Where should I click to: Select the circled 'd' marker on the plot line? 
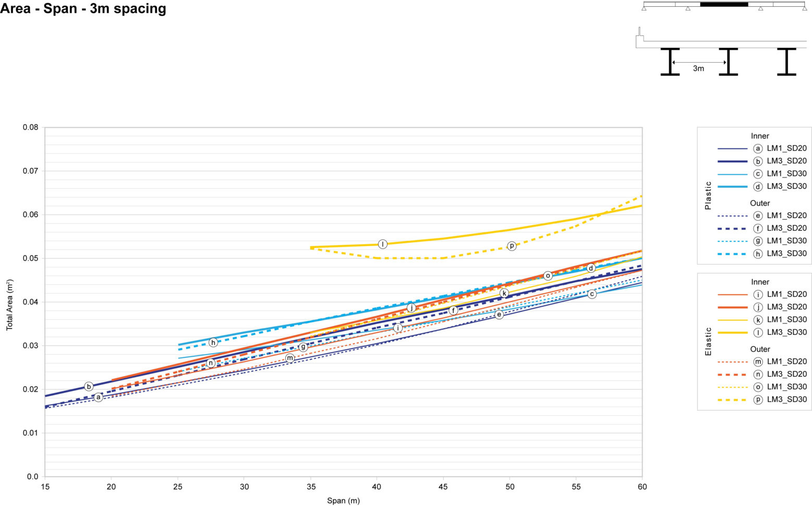point(591,268)
